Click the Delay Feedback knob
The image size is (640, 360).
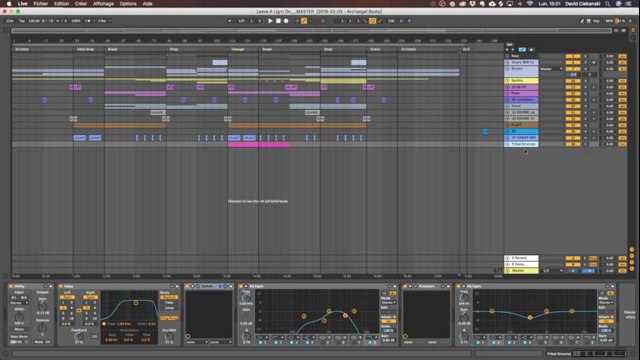[79, 336]
